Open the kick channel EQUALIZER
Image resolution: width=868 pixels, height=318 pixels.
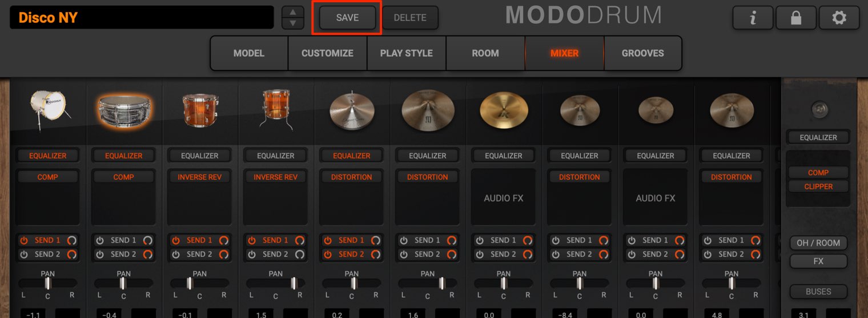click(x=48, y=156)
